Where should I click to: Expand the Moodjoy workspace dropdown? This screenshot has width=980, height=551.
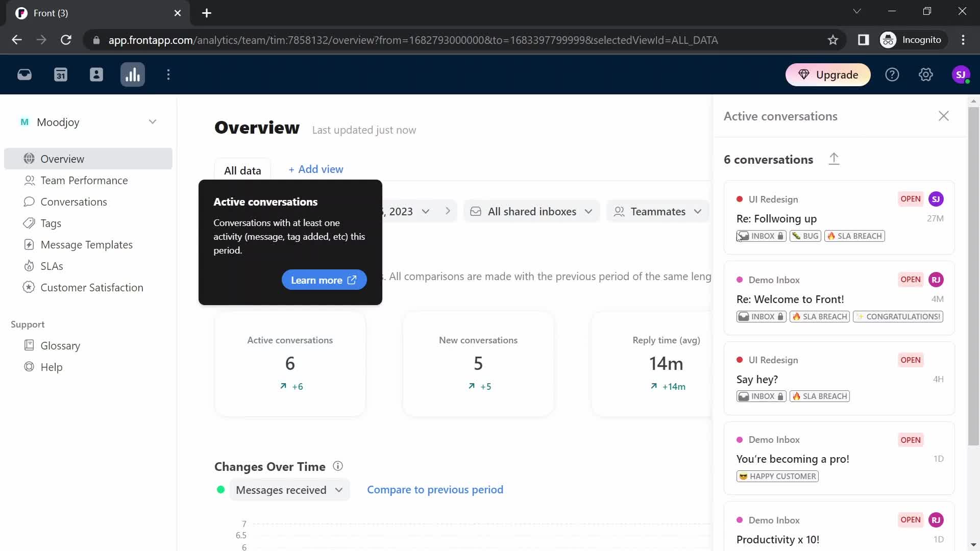click(152, 122)
